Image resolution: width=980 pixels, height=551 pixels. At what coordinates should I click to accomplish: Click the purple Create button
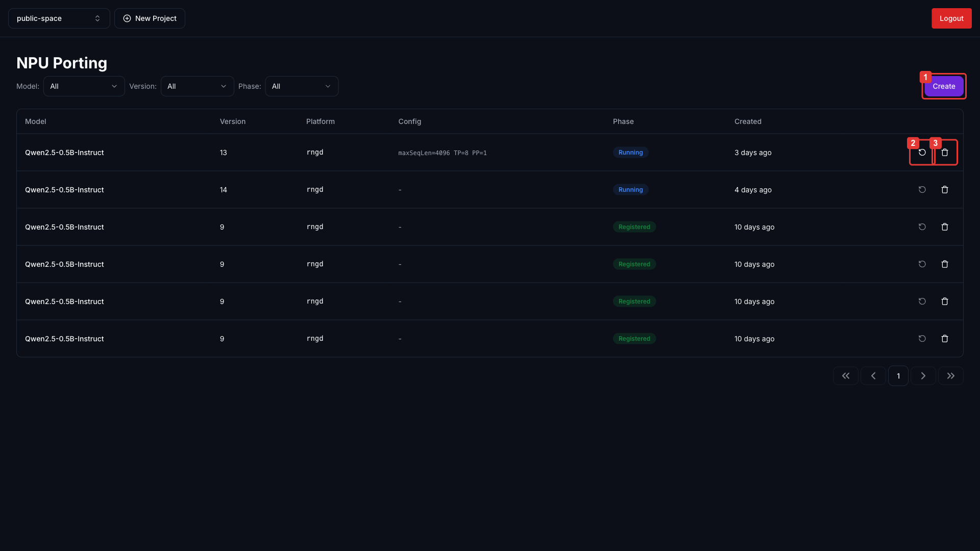pyautogui.click(x=944, y=86)
